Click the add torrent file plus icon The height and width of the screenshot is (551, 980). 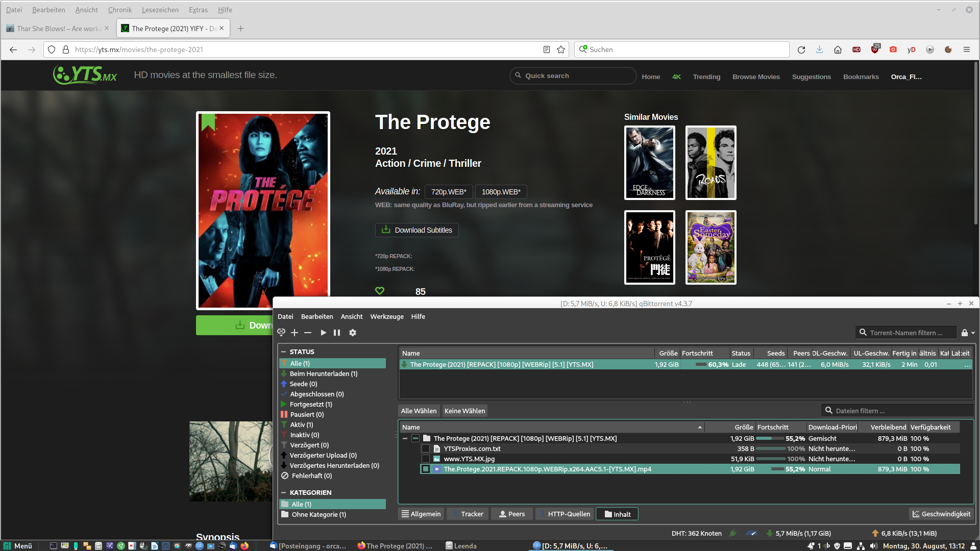[295, 333]
